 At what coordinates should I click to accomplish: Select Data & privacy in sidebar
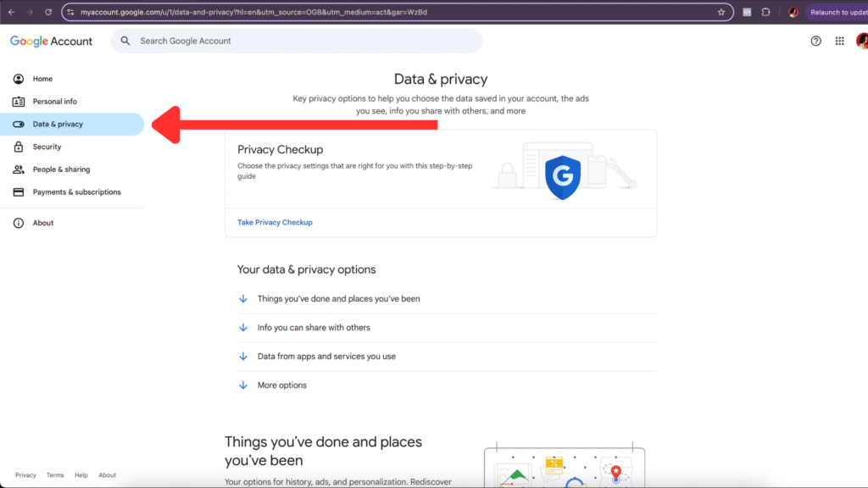coord(72,124)
